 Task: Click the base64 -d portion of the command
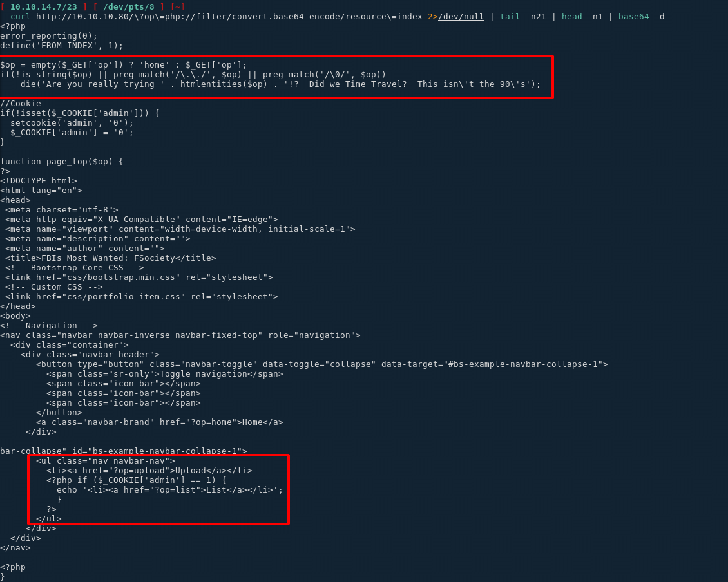click(x=641, y=17)
